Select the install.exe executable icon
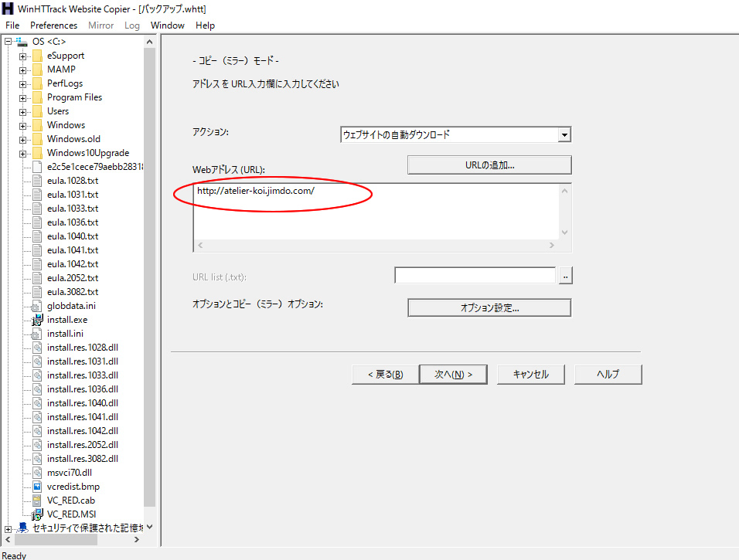This screenshot has height=560, width=739. coord(37,319)
